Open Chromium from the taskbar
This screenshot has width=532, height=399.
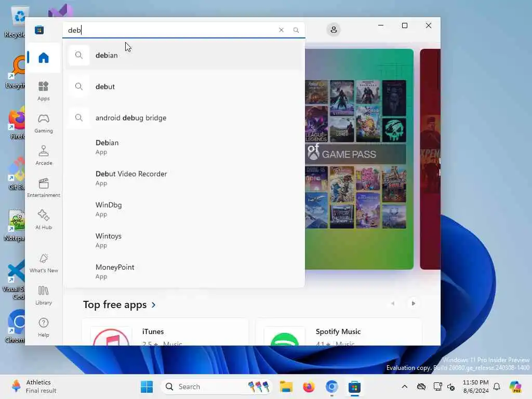coord(331,387)
